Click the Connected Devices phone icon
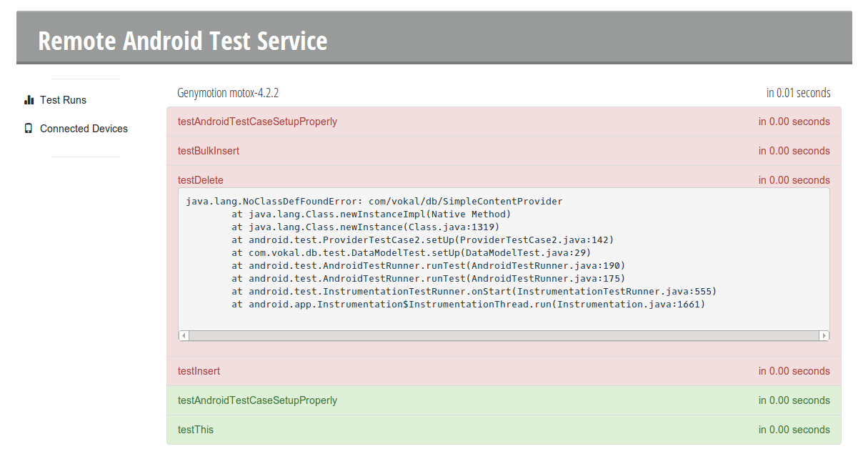Viewport: 868px width, 459px height. click(29, 129)
